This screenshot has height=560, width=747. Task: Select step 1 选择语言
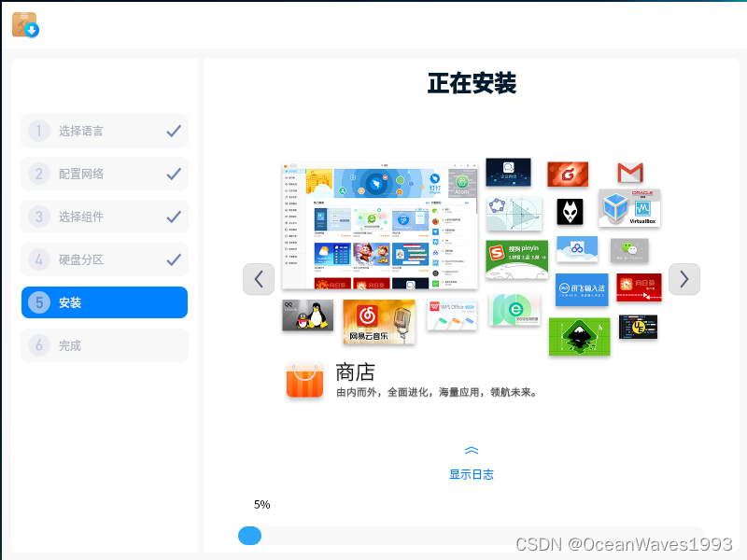tap(105, 131)
